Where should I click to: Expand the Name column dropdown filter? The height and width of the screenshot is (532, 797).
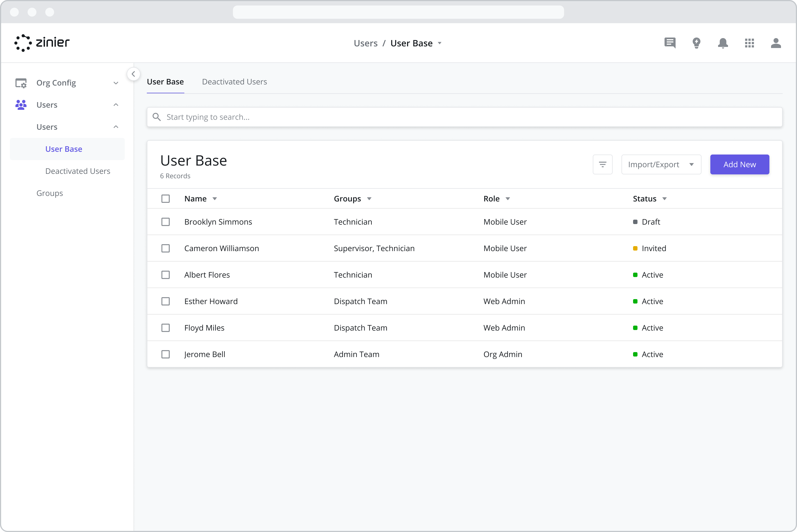(x=216, y=198)
